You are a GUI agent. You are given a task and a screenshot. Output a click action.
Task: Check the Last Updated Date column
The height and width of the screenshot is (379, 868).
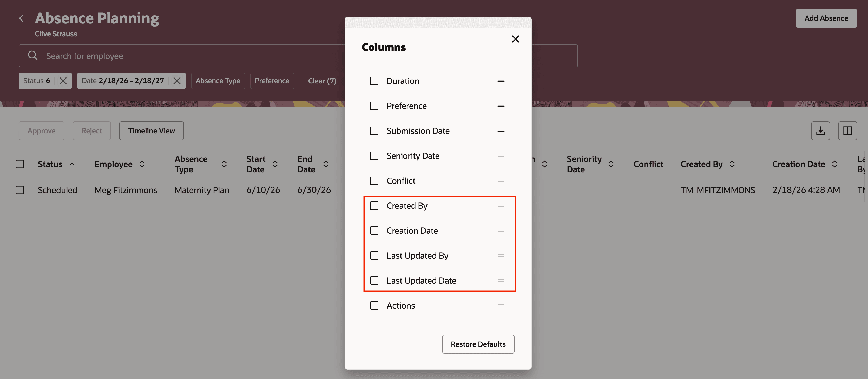click(x=374, y=280)
